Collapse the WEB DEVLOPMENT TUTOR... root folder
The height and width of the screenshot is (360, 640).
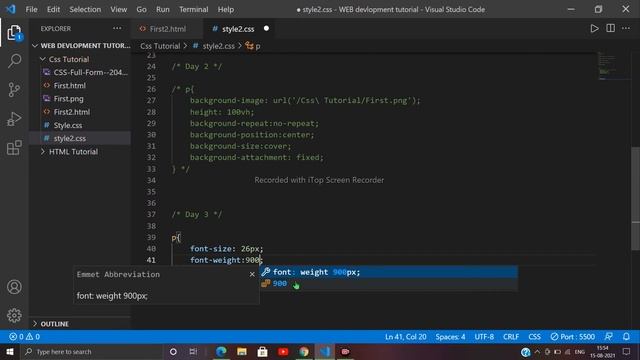pyautogui.click(x=81, y=46)
